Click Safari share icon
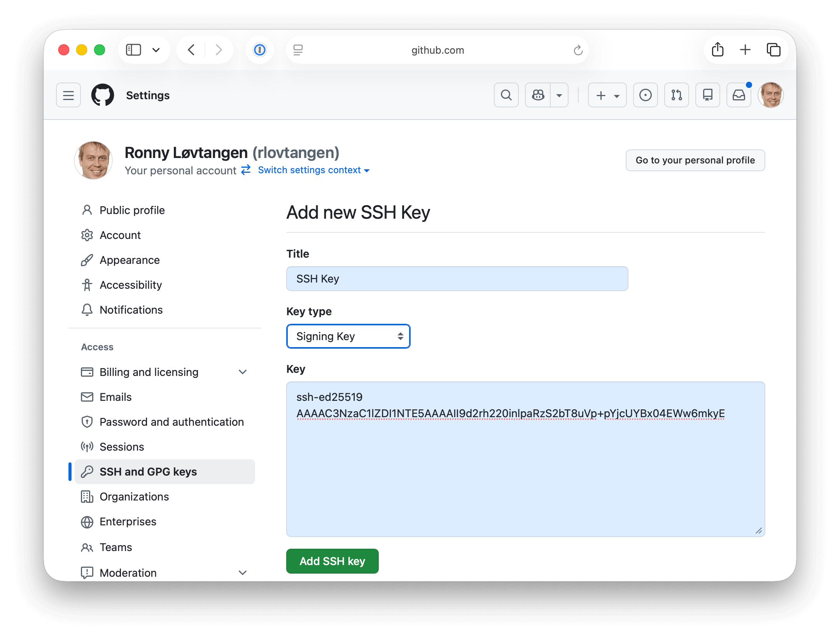The width and height of the screenshot is (840, 639). coord(717,50)
